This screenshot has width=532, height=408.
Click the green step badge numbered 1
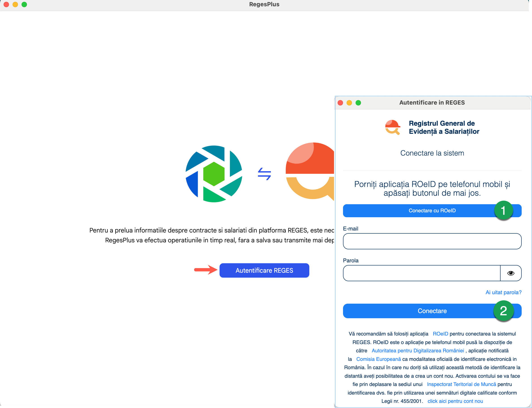pos(503,210)
